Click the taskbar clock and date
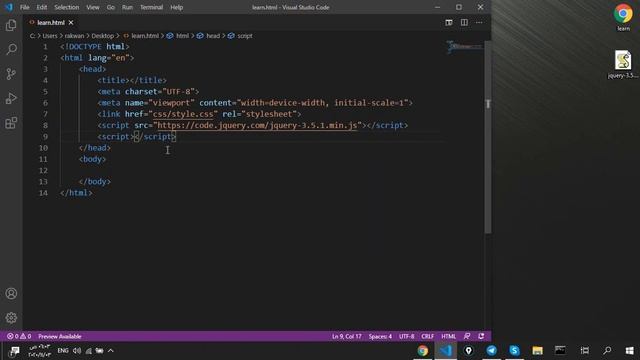The width and height of the screenshot is (640, 360). pyautogui.click(x=40, y=351)
